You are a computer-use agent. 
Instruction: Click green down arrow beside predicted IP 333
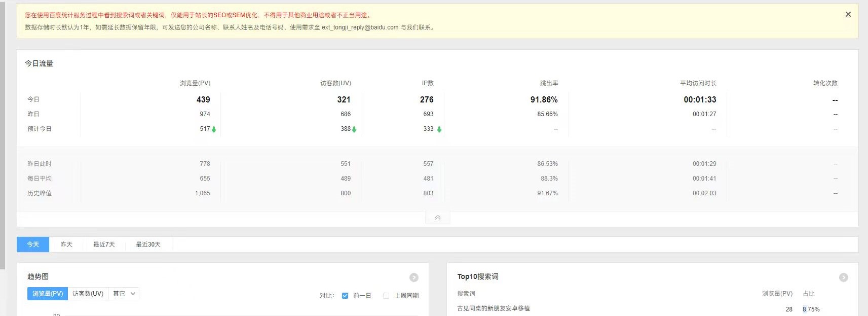439,129
